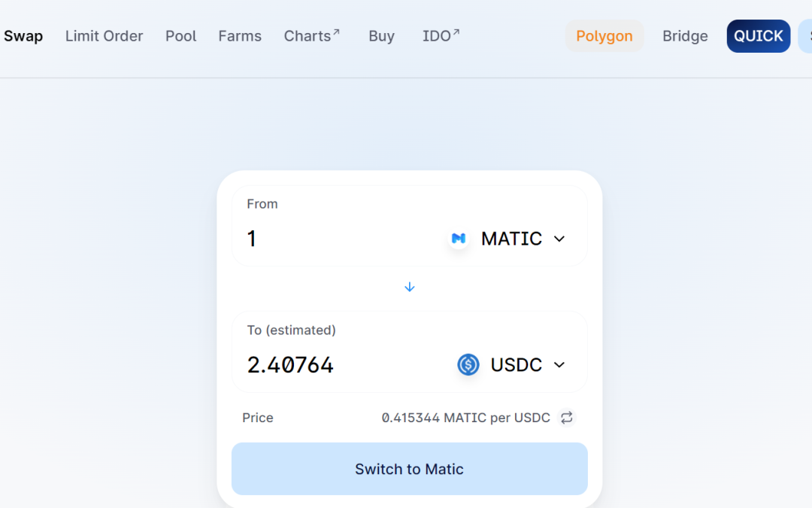The width and height of the screenshot is (812, 508).
Task: Select the Swap tab
Action: point(23,36)
